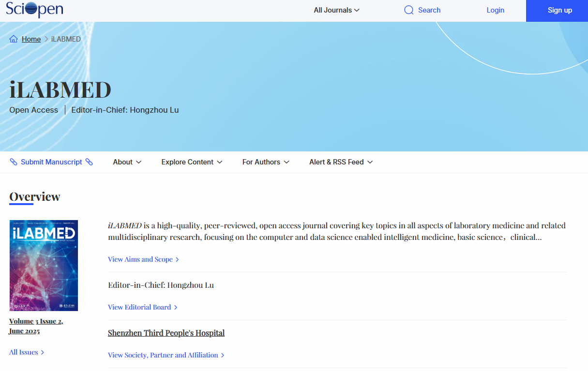Go to Home breadcrumb link
Screen dimensions: 588x371
click(x=31, y=39)
